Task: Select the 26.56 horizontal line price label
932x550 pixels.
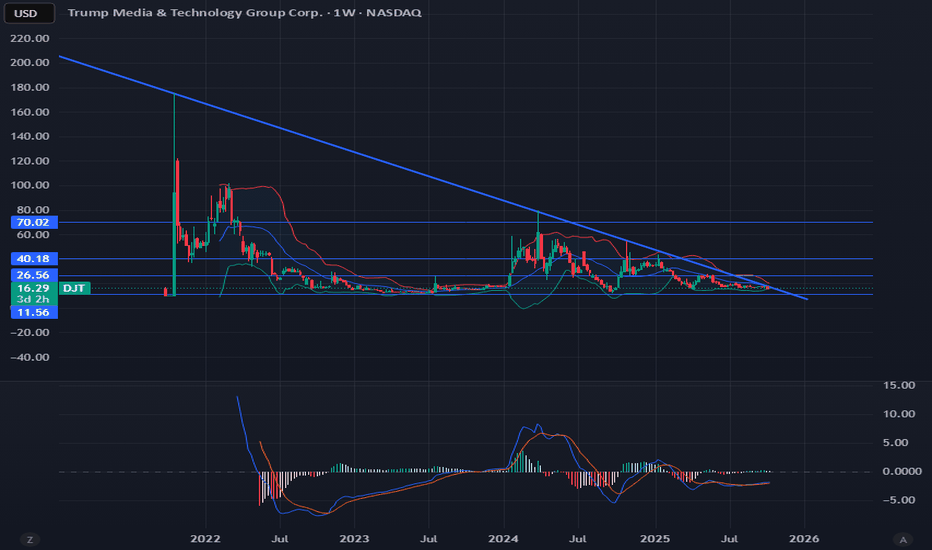Action: tap(34, 275)
